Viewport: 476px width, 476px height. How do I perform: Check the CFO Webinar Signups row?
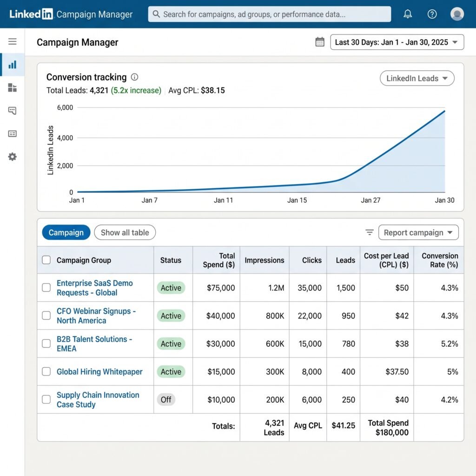pyautogui.click(x=46, y=316)
